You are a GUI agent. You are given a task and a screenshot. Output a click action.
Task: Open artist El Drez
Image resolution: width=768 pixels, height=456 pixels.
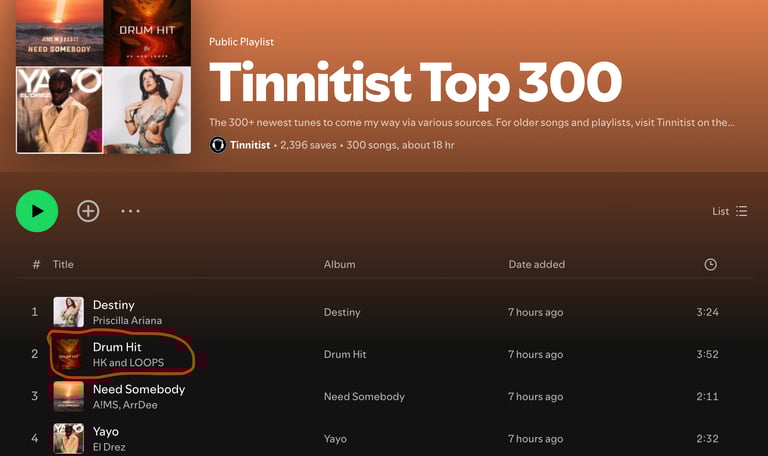(109, 447)
